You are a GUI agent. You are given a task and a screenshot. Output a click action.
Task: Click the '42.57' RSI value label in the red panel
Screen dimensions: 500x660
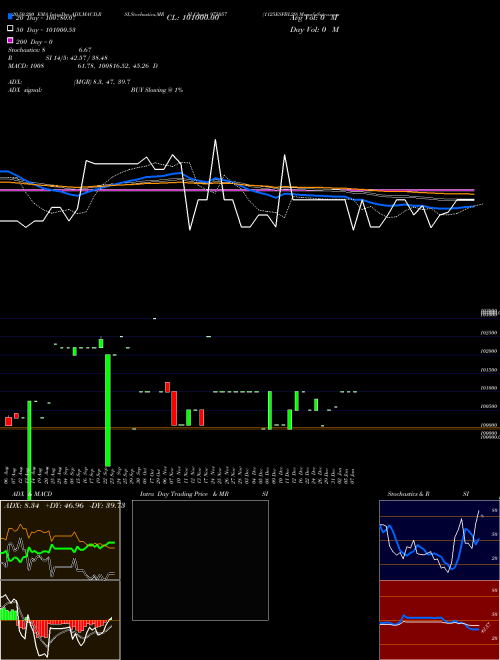(x=484, y=628)
